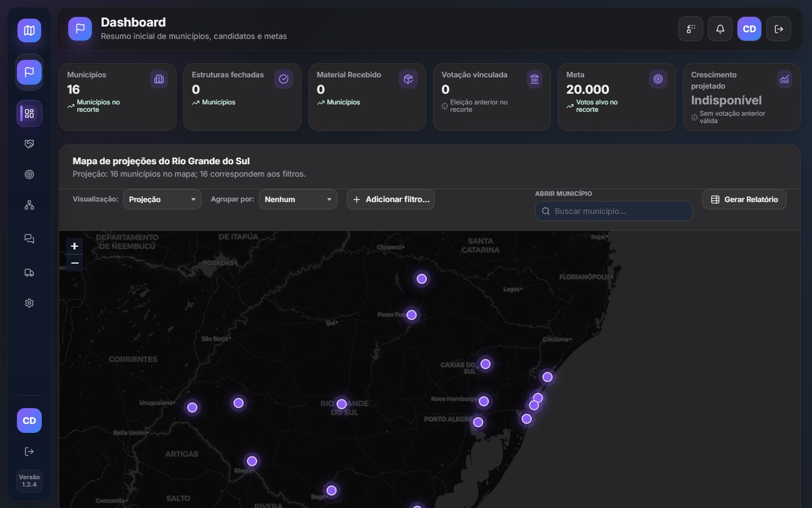
Task: Click check icon on Estruturas fechadas card
Action: (x=284, y=79)
